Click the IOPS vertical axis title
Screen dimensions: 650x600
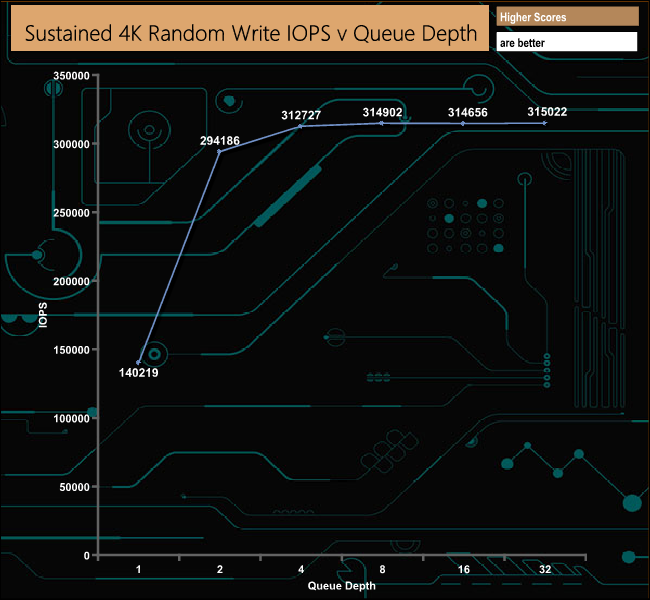click(x=43, y=315)
